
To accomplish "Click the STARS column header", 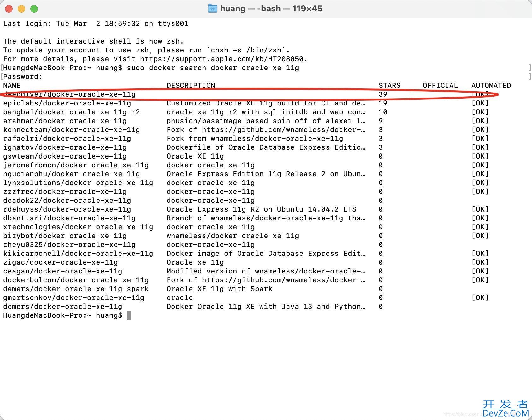I will (x=390, y=85).
